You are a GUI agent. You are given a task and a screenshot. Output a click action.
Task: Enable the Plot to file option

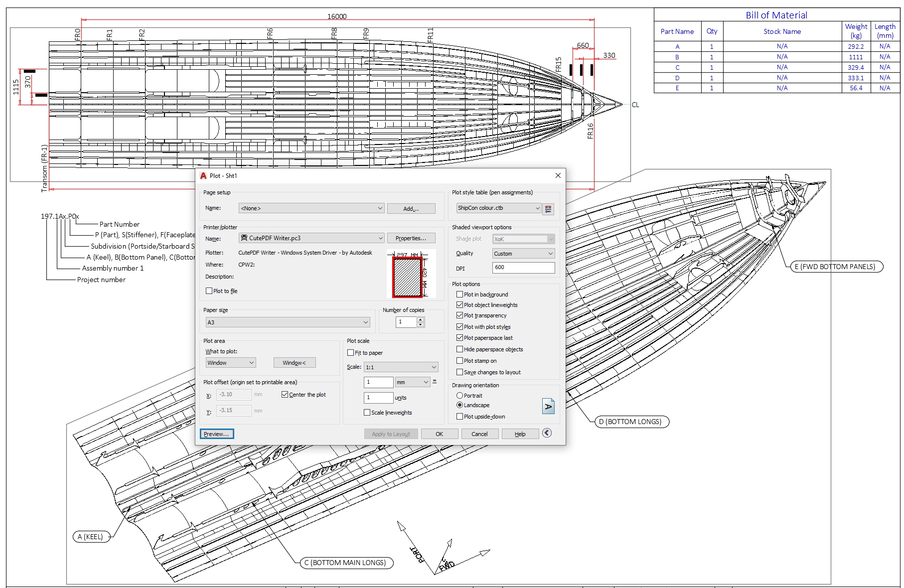[x=209, y=291]
